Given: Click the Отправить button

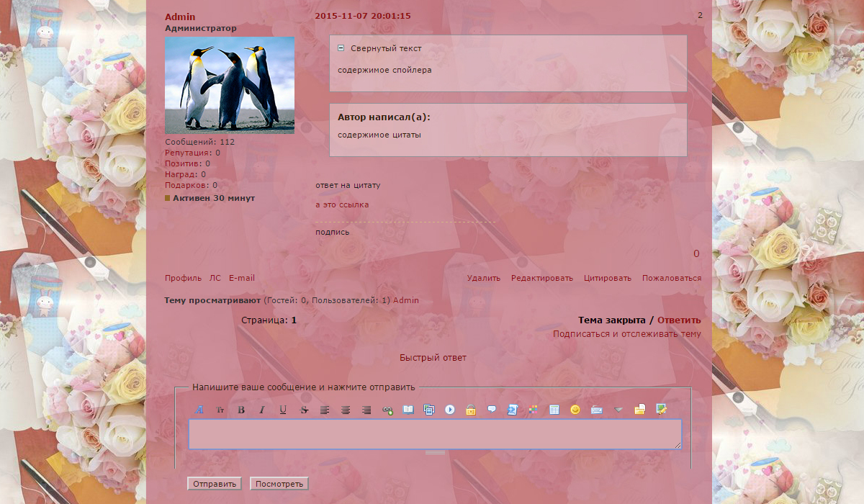Looking at the screenshot, I should (x=215, y=484).
